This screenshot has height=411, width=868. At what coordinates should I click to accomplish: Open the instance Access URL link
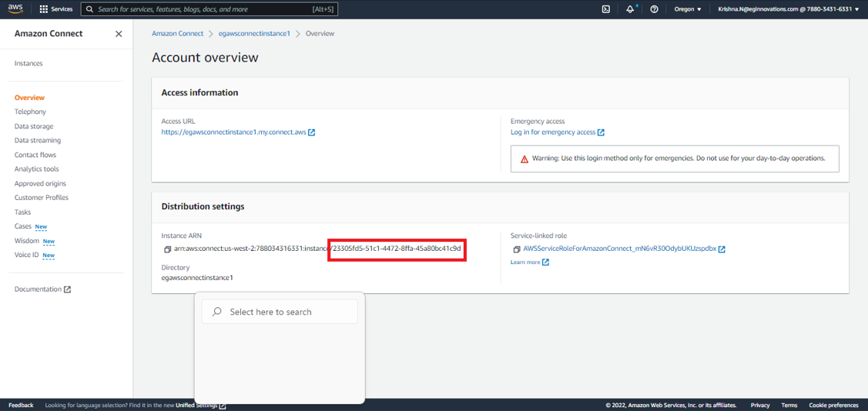(x=233, y=132)
